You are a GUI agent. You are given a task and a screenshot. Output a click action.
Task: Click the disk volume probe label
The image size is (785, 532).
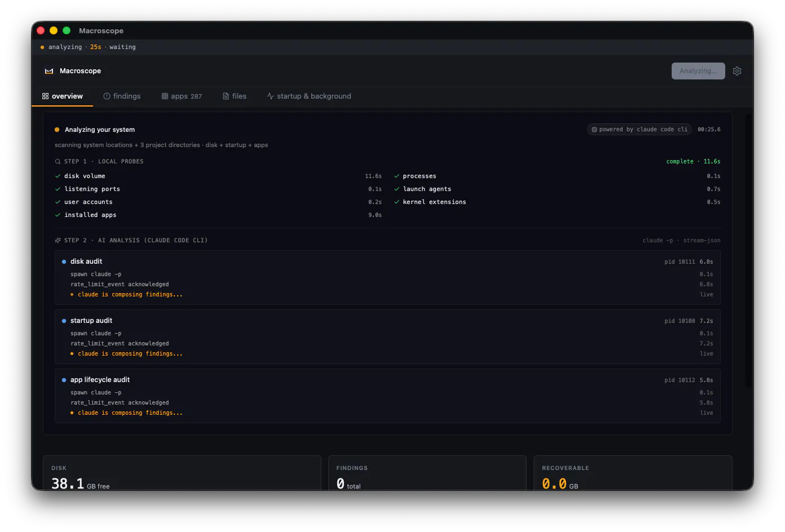[x=85, y=176]
